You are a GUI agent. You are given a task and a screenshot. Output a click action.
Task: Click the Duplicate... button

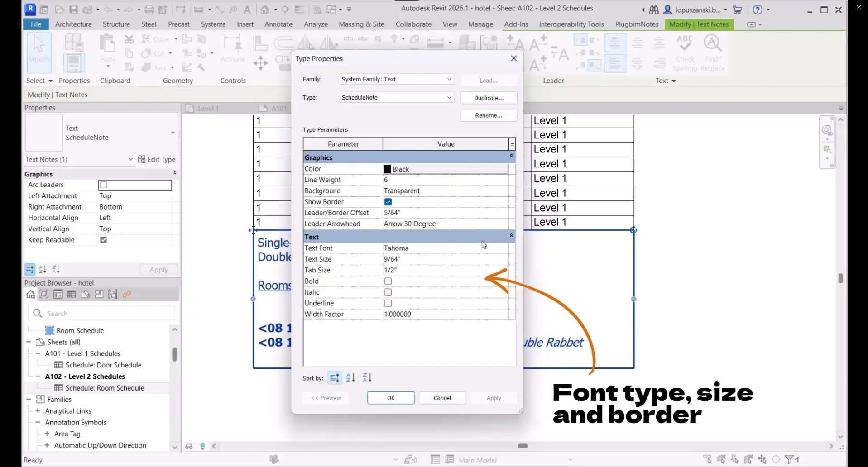(x=489, y=98)
